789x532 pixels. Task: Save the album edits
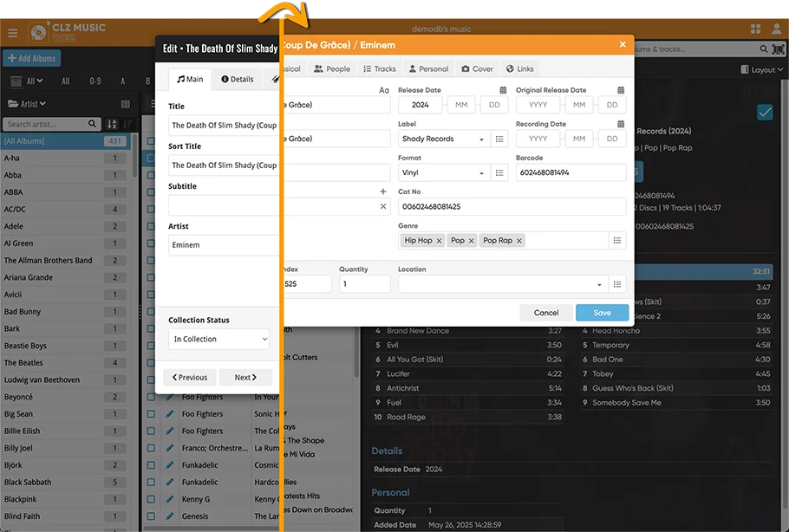602,313
